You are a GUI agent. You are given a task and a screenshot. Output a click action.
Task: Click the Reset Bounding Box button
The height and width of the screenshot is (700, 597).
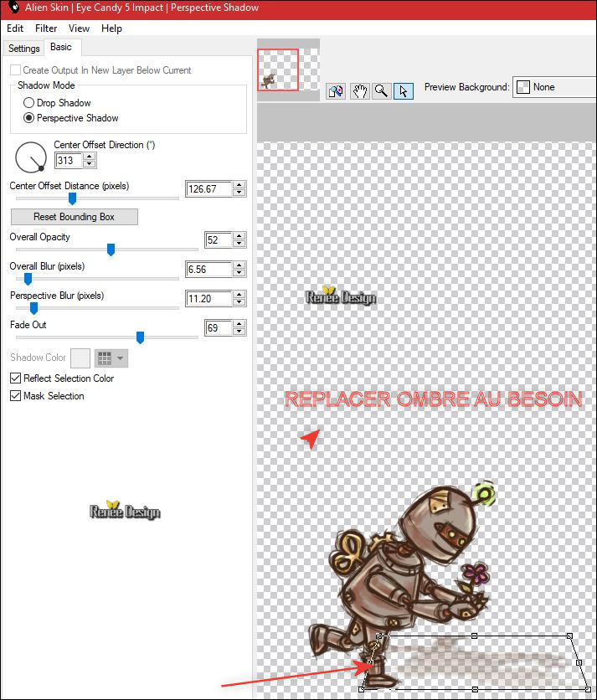tap(75, 217)
